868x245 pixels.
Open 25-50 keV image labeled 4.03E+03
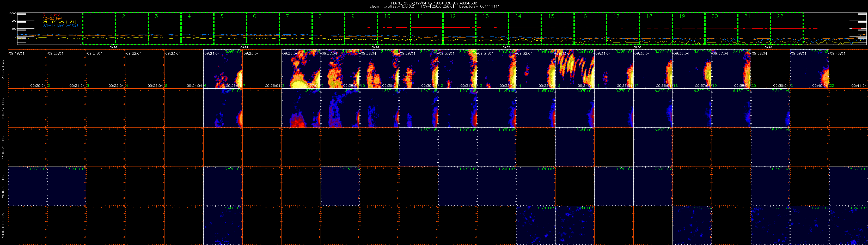point(27,186)
